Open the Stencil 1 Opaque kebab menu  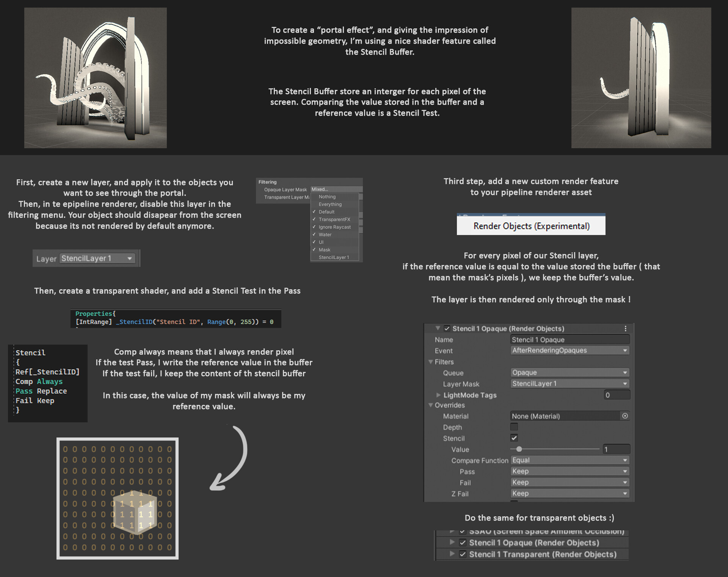pos(625,329)
